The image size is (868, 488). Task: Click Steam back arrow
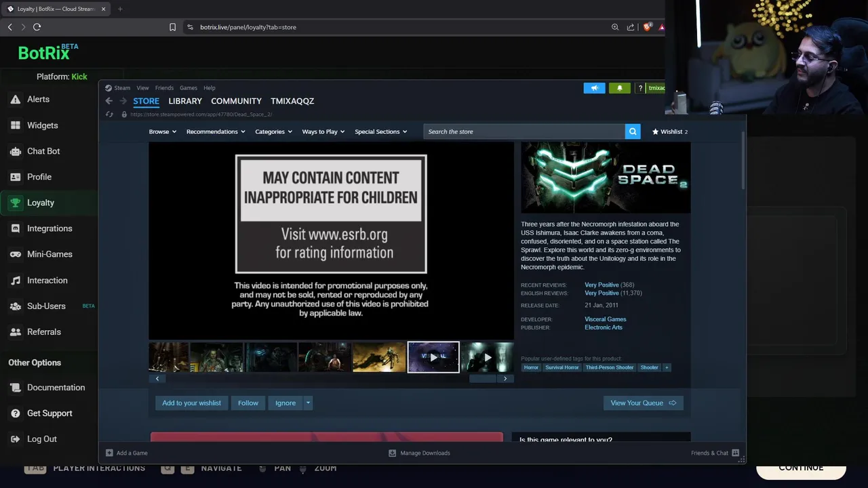[108, 101]
